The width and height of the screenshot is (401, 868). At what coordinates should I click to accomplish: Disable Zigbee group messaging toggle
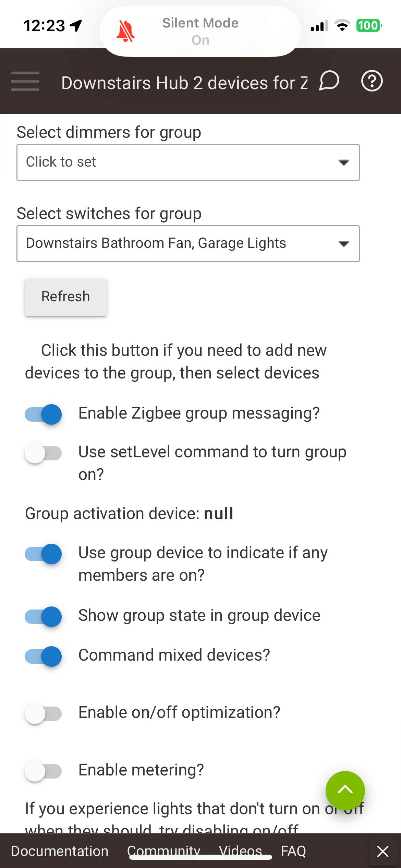coord(43,414)
